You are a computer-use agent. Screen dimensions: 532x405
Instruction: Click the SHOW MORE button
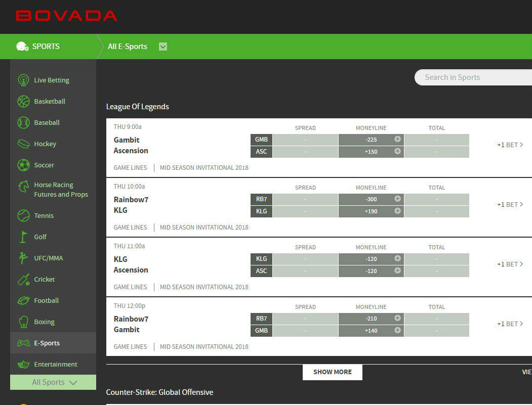(x=332, y=372)
